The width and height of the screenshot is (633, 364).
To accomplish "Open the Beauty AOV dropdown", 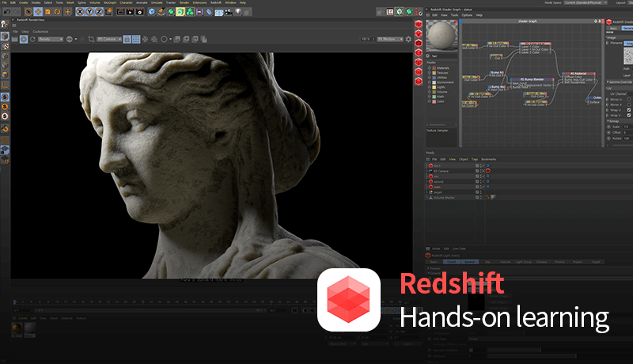I will point(51,39).
